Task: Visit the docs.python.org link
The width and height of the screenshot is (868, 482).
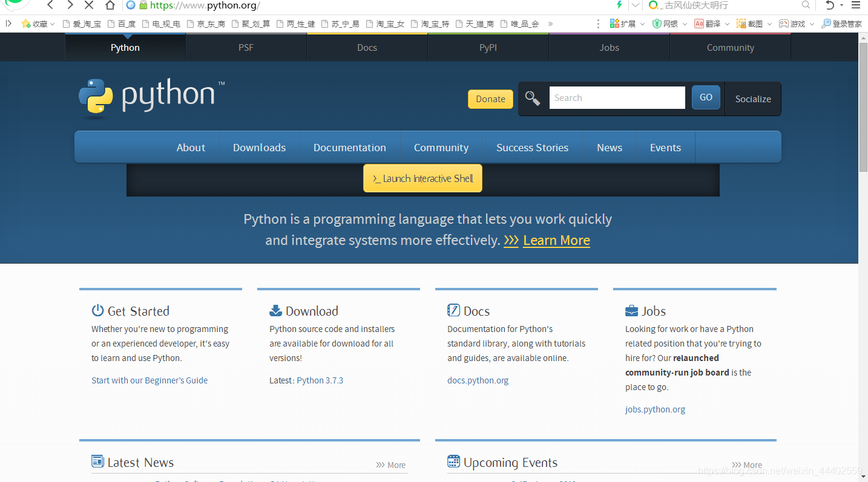Action: pyautogui.click(x=478, y=380)
